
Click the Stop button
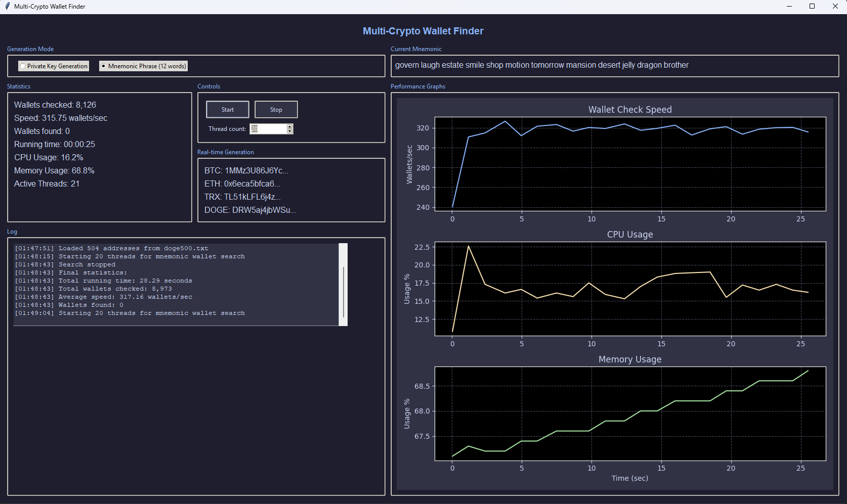click(276, 110)
